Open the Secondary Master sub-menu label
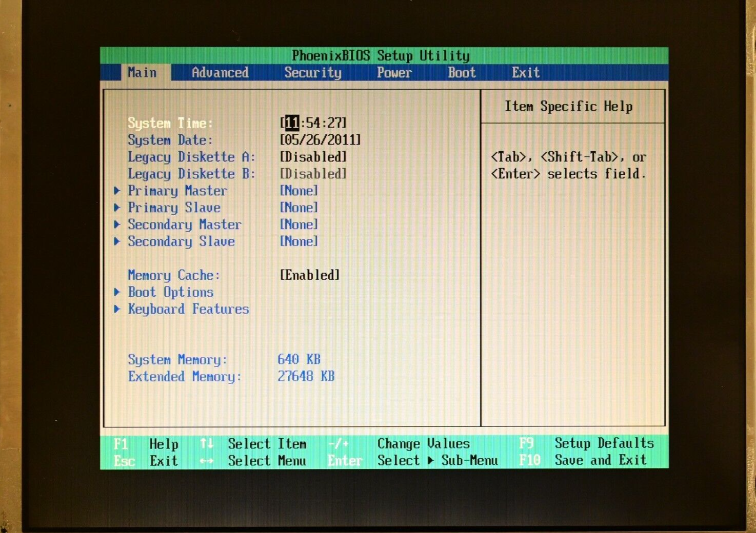756x533 pixels. (185, 224)
